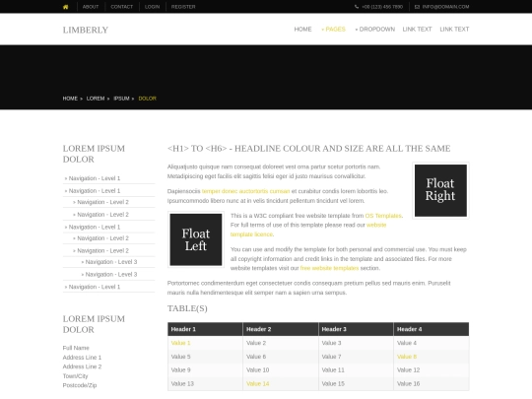This screenshot has width=532, height=399.
Task: Open the website template licence link
Action: 308,230
